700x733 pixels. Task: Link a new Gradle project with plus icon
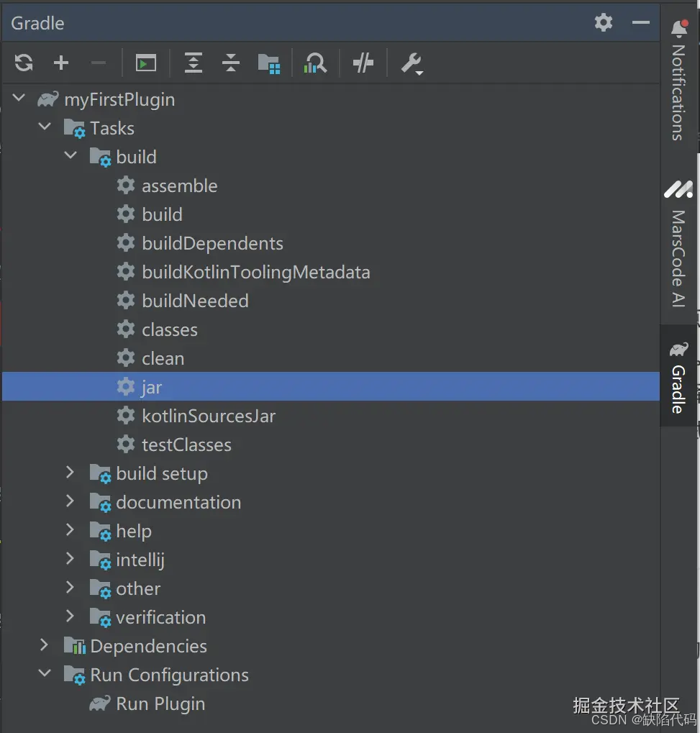tap(61, 63)
